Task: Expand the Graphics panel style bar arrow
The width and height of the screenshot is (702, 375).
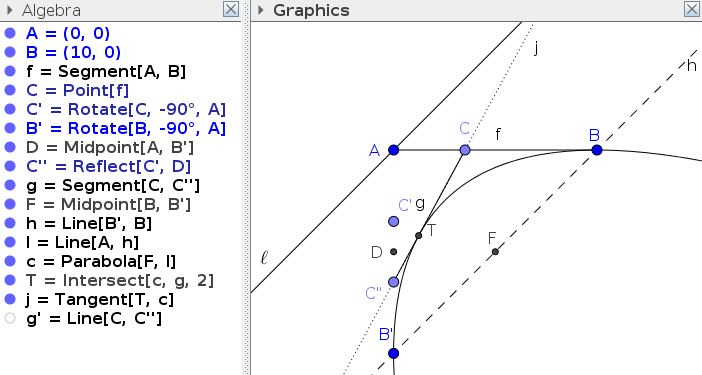Action: (261, 10)
